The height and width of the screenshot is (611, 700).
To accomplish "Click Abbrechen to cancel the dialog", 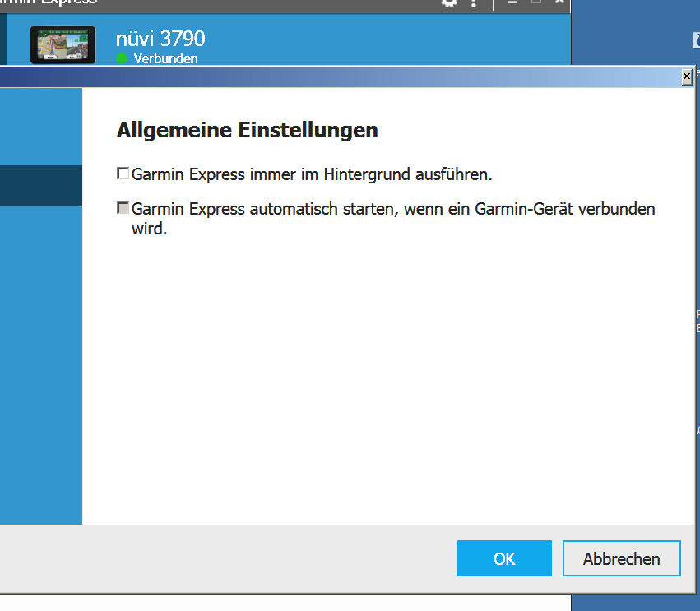I will click(621, 558).
